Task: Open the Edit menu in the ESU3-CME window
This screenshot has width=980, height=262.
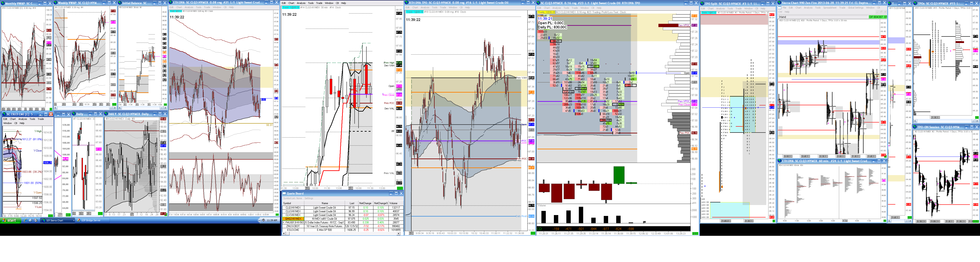Action: click(x=5, y=119)
